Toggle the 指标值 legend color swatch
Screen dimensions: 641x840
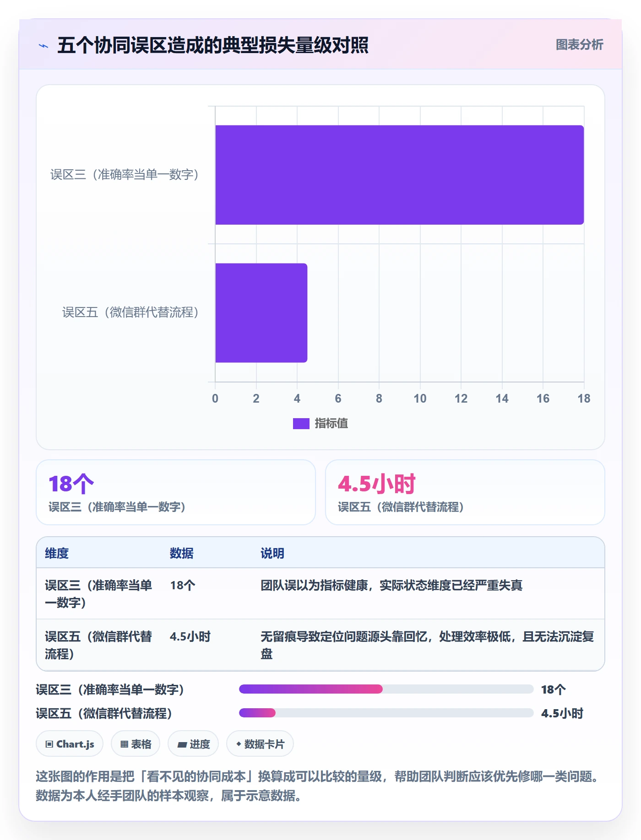tap(301, 424)
